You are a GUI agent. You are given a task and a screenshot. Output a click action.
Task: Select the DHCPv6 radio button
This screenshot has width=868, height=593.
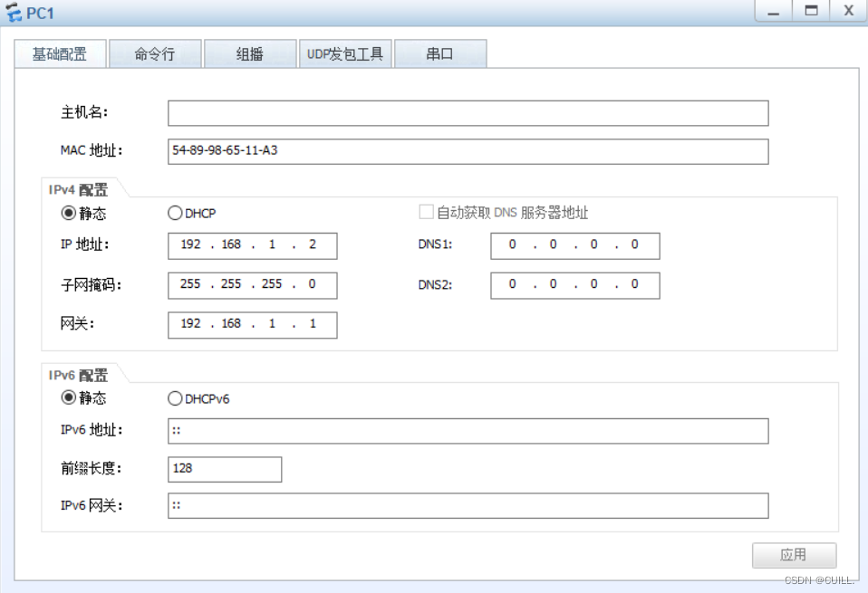pos(175,398)
